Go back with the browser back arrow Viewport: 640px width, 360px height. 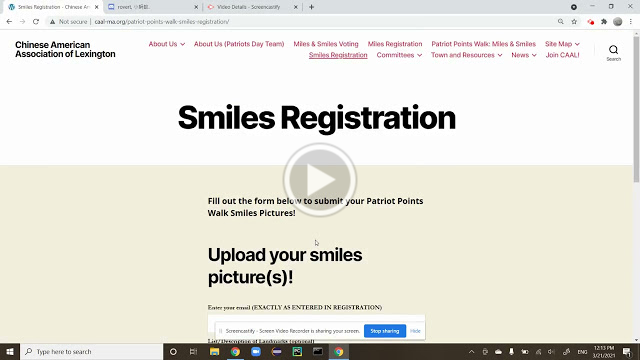[9, 22]
